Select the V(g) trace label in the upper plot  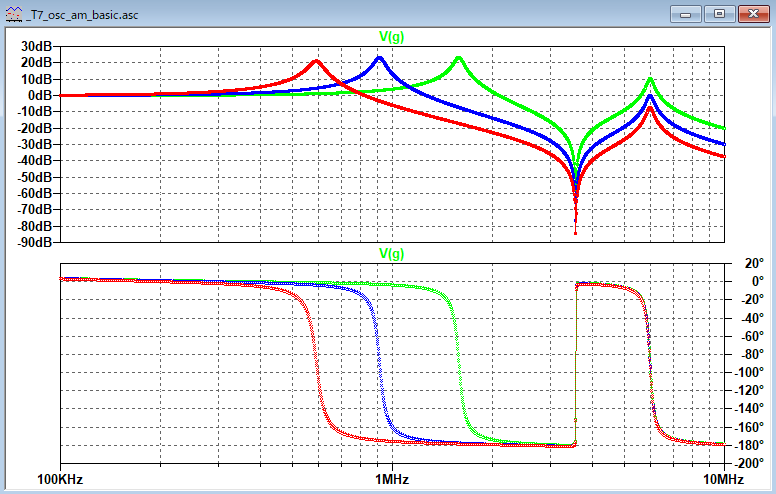(391, 36)
